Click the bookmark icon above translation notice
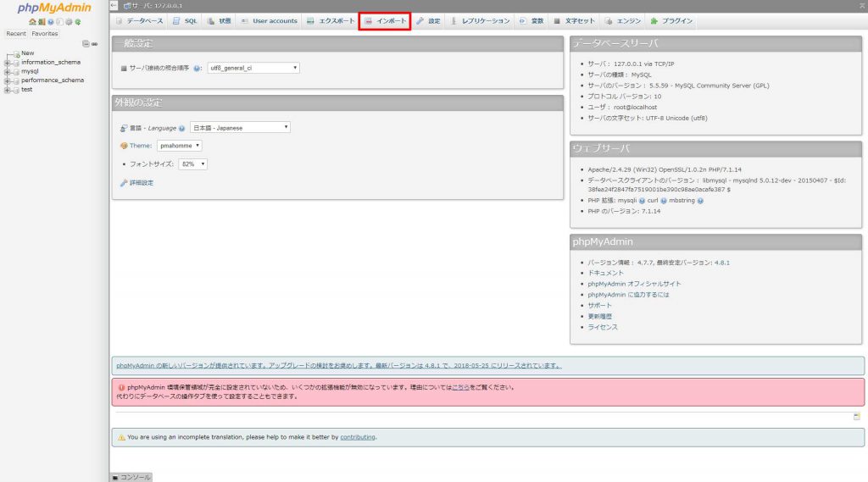This screenshot has height=482, width=868. [856, 416]
